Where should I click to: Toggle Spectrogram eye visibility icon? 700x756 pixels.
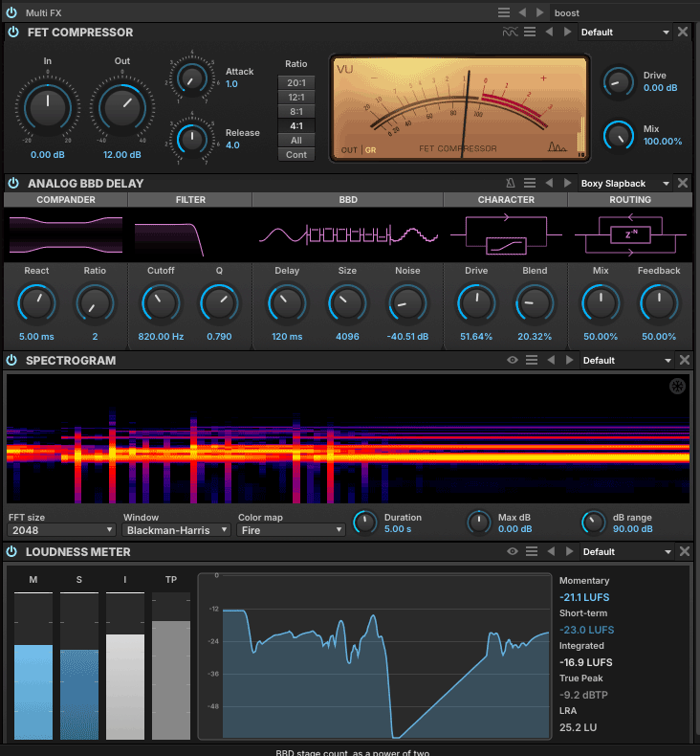(x=513, y=360)
